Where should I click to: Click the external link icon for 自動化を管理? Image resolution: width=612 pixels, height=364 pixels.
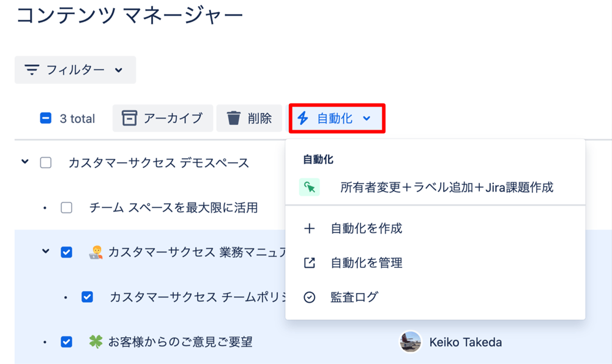tap(310, 262)
